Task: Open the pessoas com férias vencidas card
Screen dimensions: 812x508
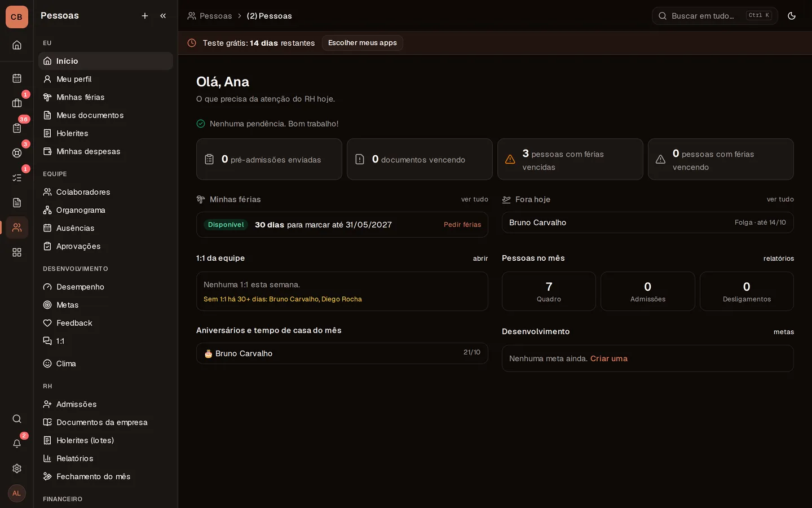Action: point(570,159)
